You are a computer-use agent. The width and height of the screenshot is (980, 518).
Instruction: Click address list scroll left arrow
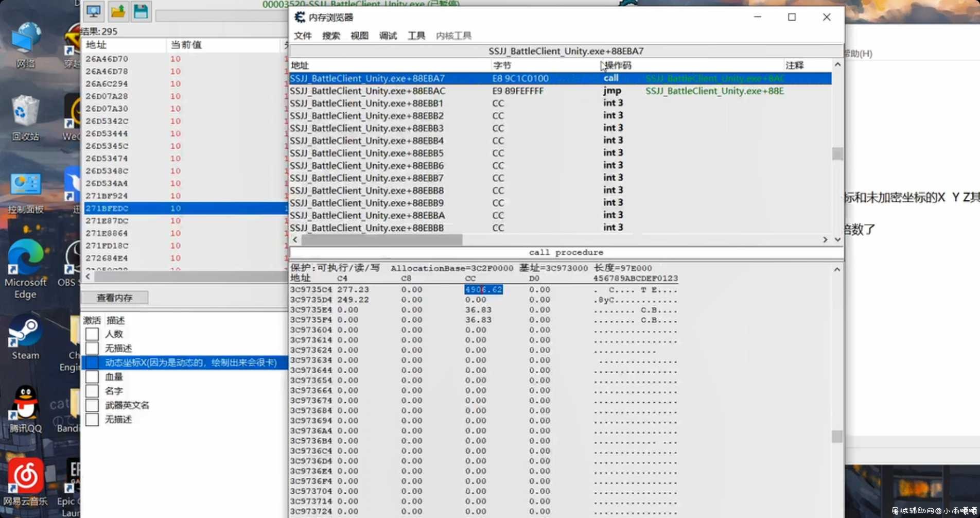88,277
